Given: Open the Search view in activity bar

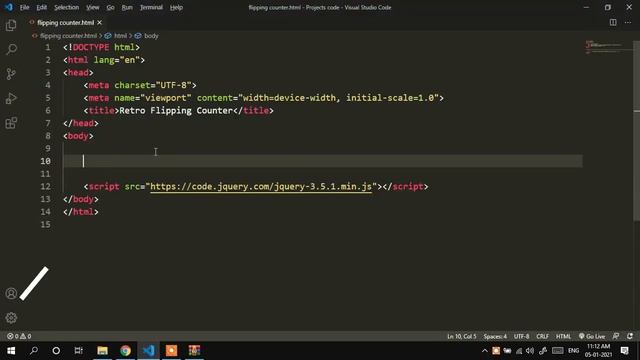Looking at the screenshot, I should coord(11,49).
